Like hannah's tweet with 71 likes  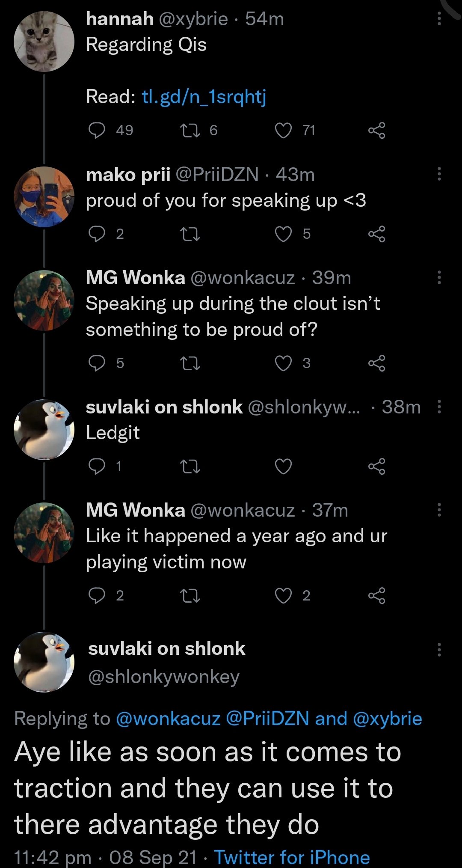(283, 130)
